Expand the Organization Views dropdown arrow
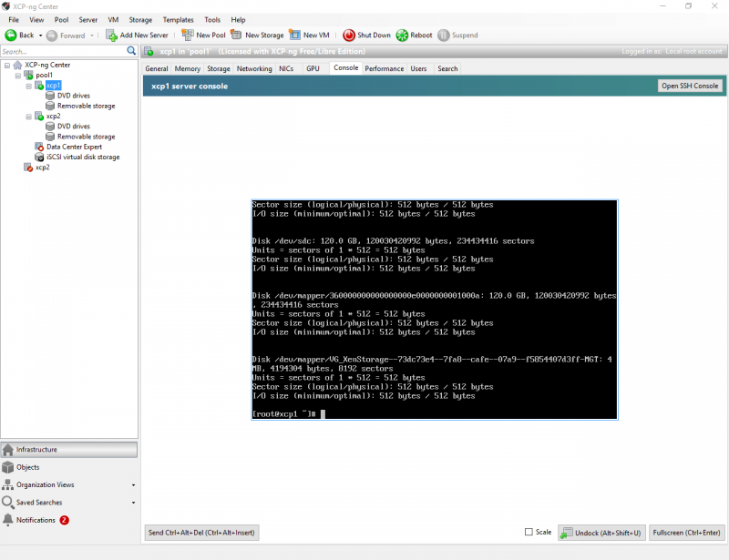This screenshot has width=729, height=560. point(133,485)
